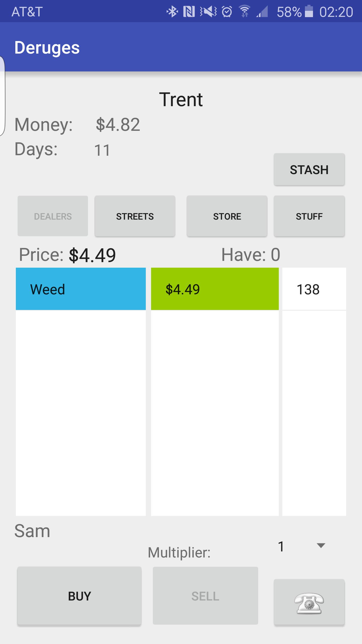Image resolution: width=362 pixels, height=644 pixels.
Task: Tap the telephone icon button
Action: click(309, 602)
